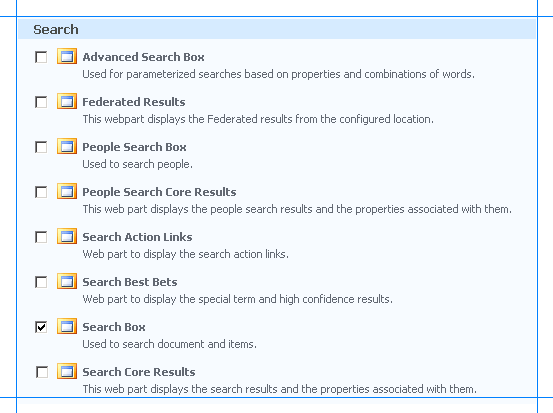The image size is (553, 413).
Task: Click the Federated Results web part icon
Action: click(67, 102)
